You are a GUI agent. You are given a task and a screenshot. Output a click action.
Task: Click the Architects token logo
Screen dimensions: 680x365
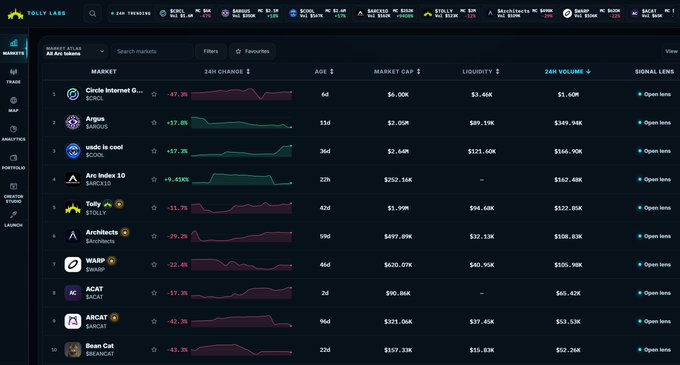(73, 236)
